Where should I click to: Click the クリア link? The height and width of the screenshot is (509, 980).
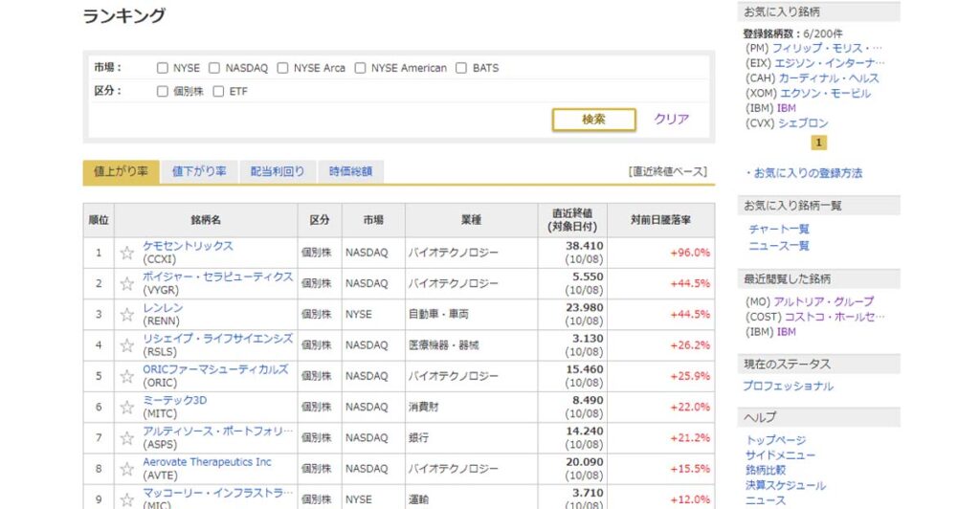click(x=671, y=119)
